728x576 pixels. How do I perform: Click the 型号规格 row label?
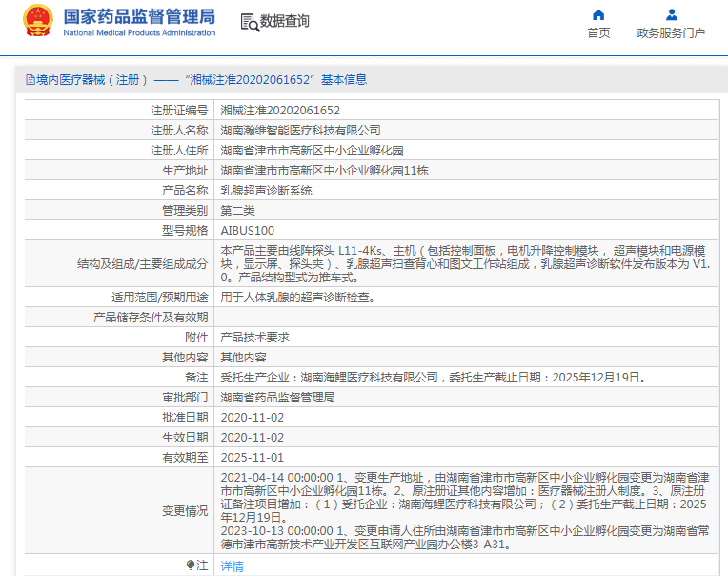pyautogui.click(x=185, y=230)
